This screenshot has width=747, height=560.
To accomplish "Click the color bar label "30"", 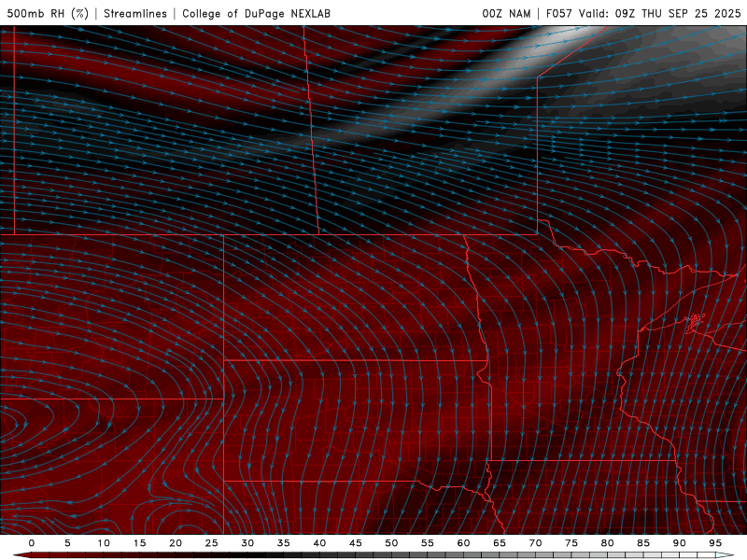I will click(x=247, y=543).
